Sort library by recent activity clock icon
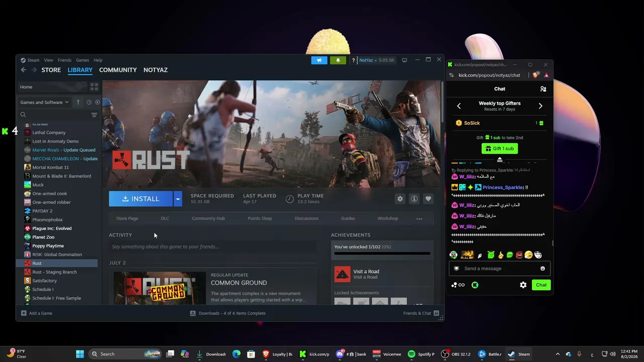Screen dimensions: 644x362 (89, 102)
